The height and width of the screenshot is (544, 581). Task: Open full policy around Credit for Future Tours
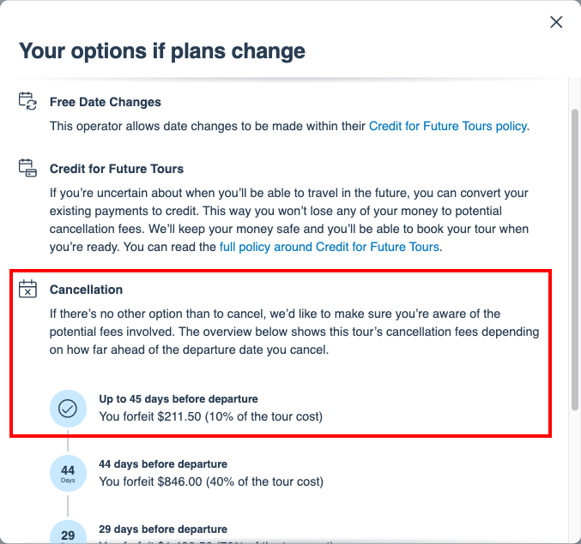(329, 247)
